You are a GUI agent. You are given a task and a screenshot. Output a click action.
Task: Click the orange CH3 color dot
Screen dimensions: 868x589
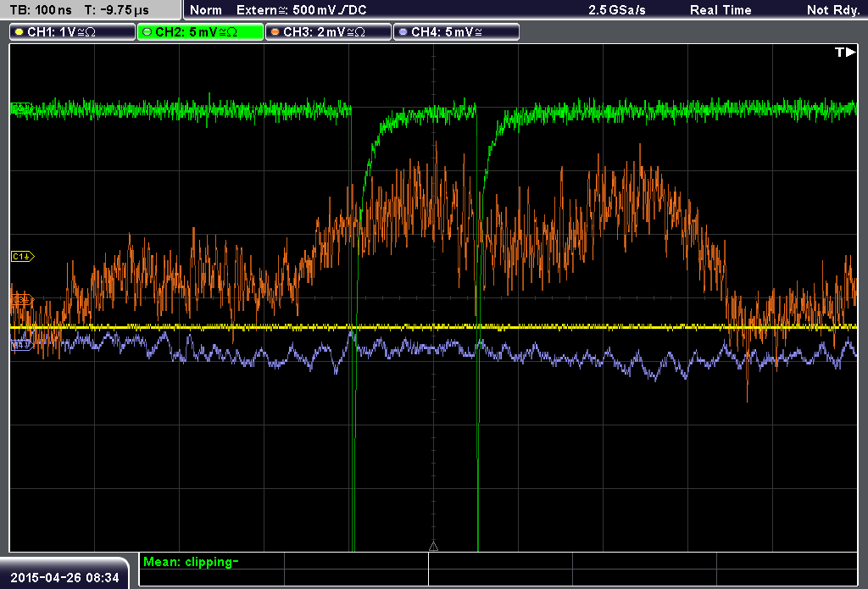(x=275, y=32)
